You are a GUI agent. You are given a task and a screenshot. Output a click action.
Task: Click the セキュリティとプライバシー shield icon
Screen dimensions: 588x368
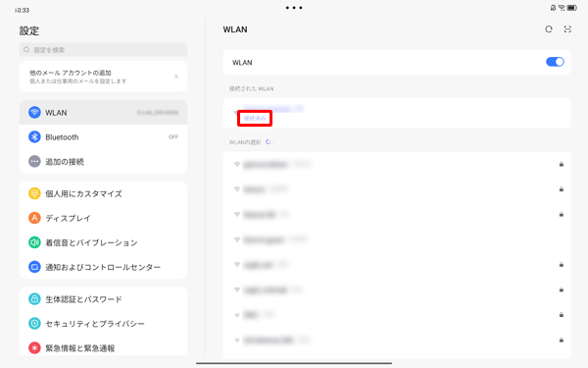click(34, 323)
